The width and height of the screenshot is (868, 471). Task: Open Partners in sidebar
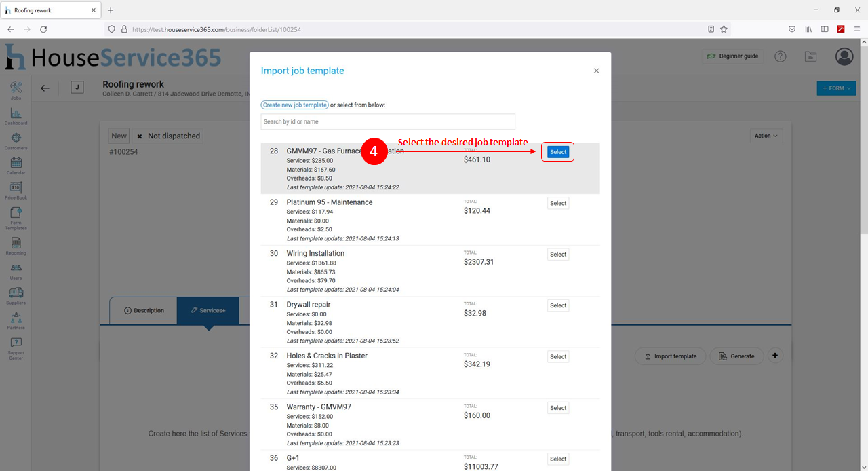pyautogui.click(x=16, y=320)
